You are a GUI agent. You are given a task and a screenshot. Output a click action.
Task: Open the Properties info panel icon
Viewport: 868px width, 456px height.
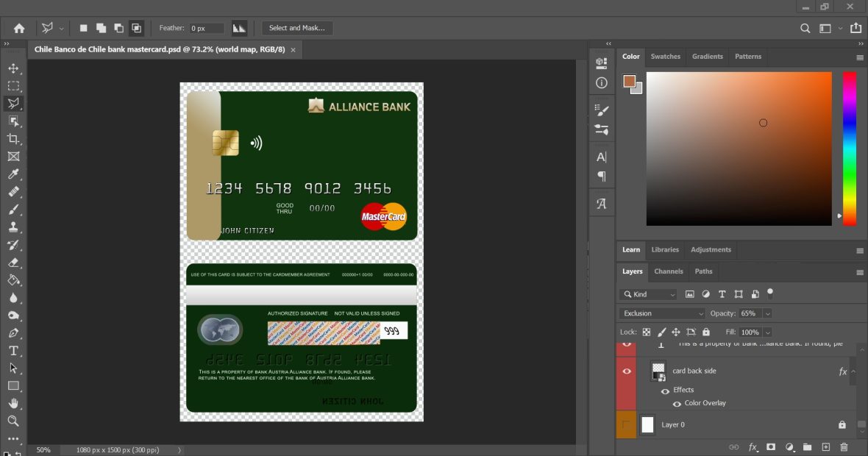pos(601,83)
